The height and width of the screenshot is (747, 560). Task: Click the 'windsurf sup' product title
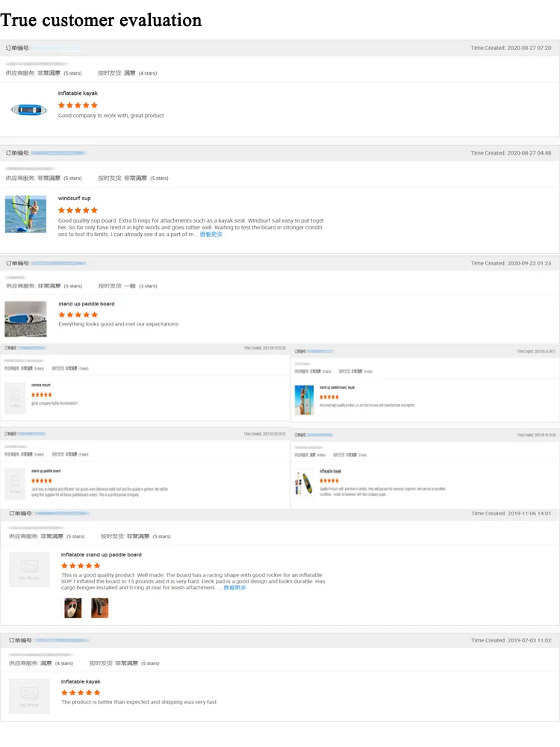click(75, 199)
